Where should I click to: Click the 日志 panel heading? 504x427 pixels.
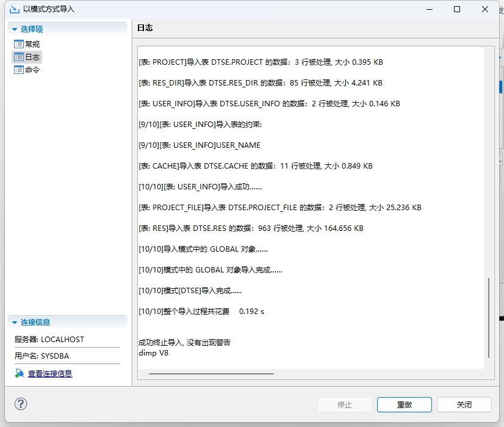pos(145,28)
